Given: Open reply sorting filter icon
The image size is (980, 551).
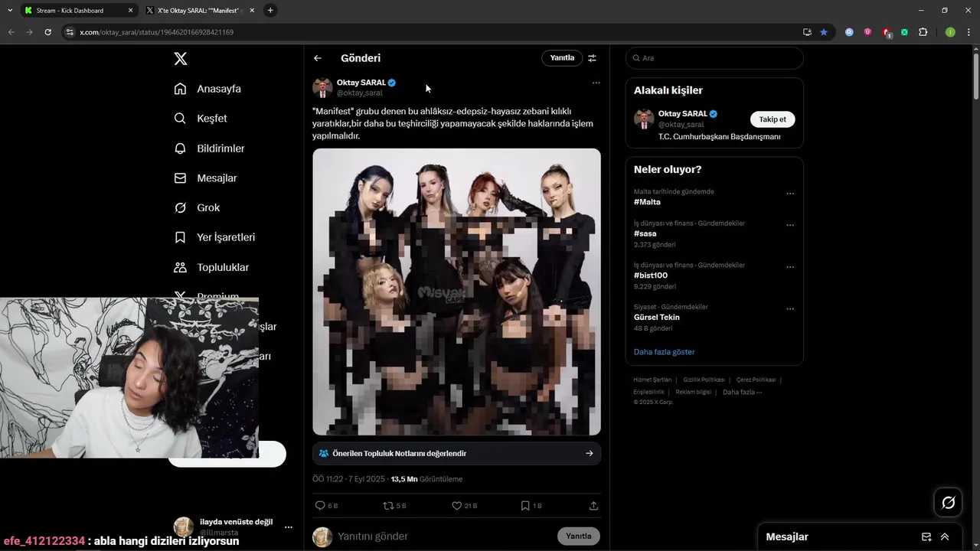Looking at the screenshot, I should pyautogui.click(x=592, y=58).
